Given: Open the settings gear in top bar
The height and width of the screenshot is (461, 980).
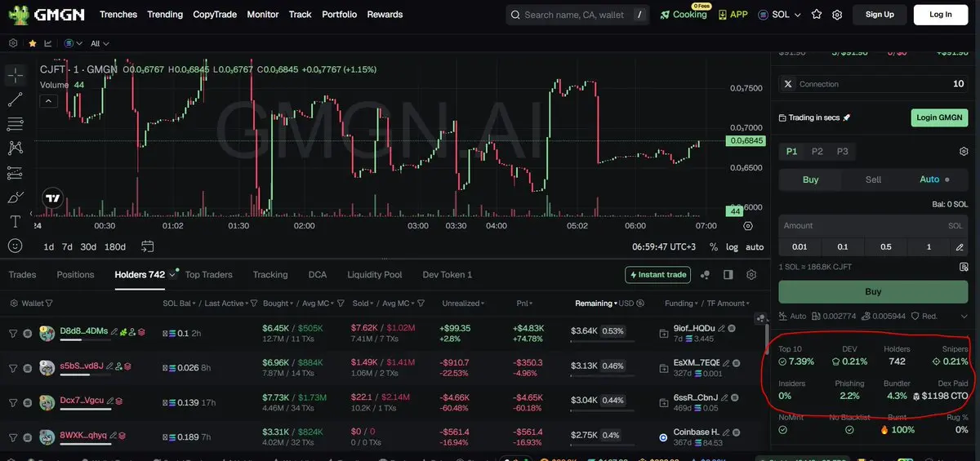Looking at the screenshot, I should coord(837,15).
